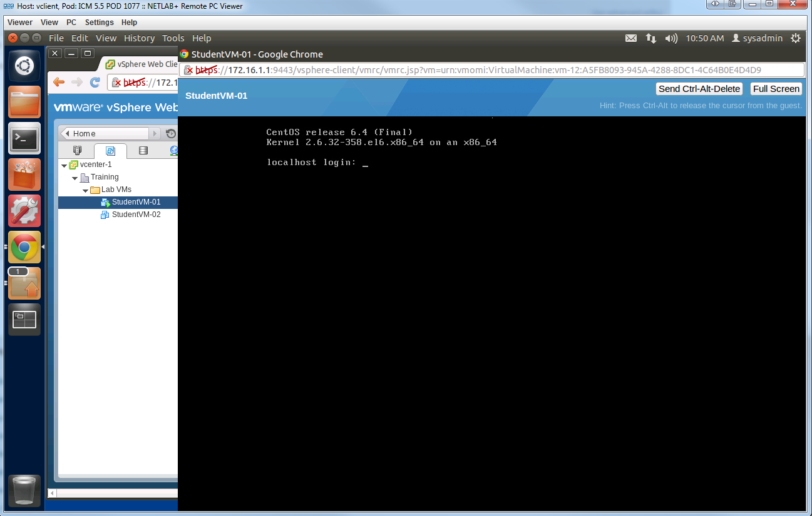Open the 10:50 AM clock menu
812x516 pixels.
click(x=705, y=38)
